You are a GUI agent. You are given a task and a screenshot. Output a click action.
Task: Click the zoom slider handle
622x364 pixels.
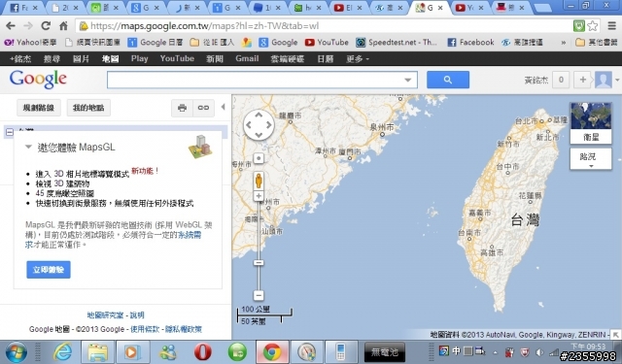(259, 263)
